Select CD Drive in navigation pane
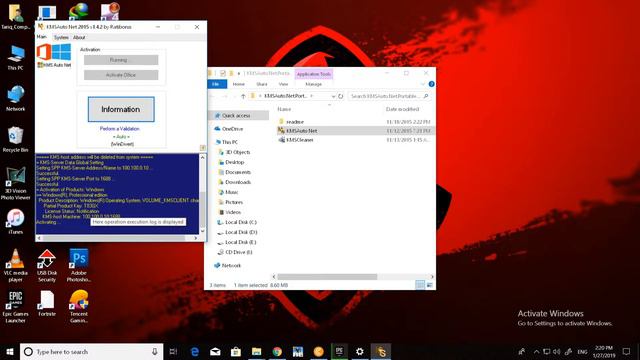This screenshot has height=360, width=640. 239,252
